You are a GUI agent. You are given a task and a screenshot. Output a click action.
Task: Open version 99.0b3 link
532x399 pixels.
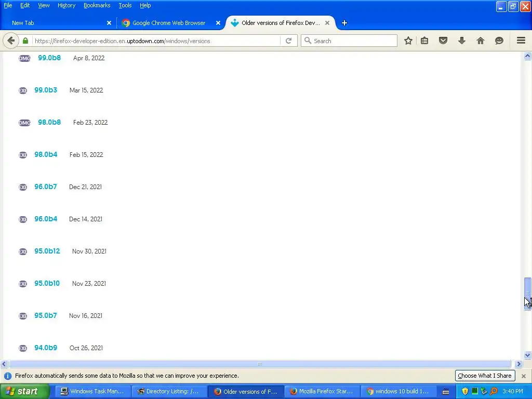click(46, 90)
